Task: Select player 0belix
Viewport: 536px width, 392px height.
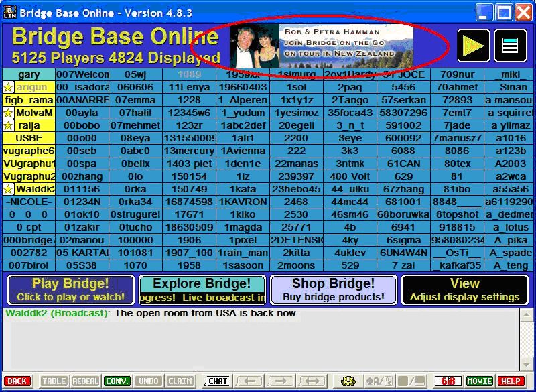Action: (x=136, y=164)
